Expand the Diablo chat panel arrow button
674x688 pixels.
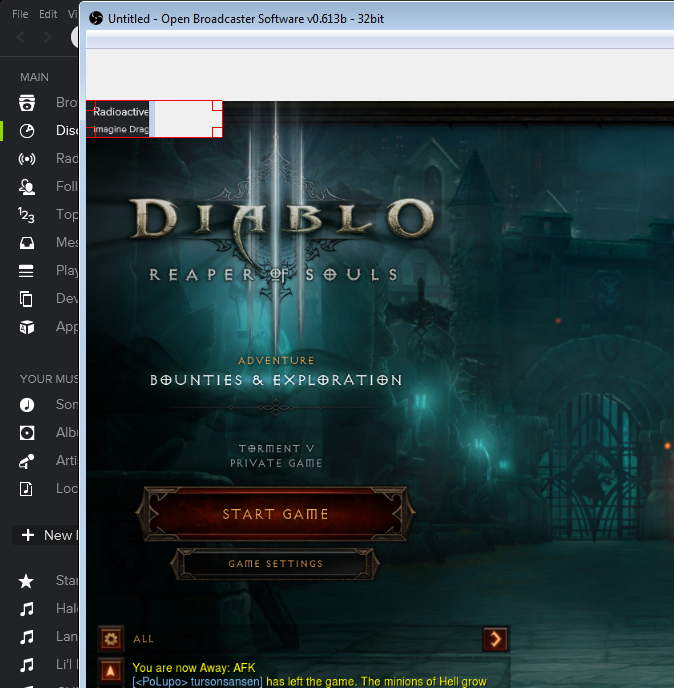[495, 638]
